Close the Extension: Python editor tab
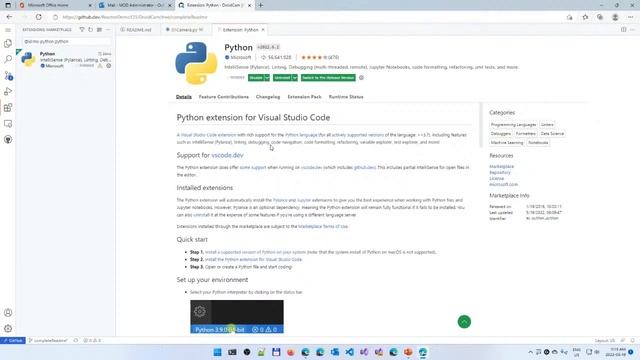The height and width of the screenshot is (360, 640). pyautogui.click(x=263, y=30)
